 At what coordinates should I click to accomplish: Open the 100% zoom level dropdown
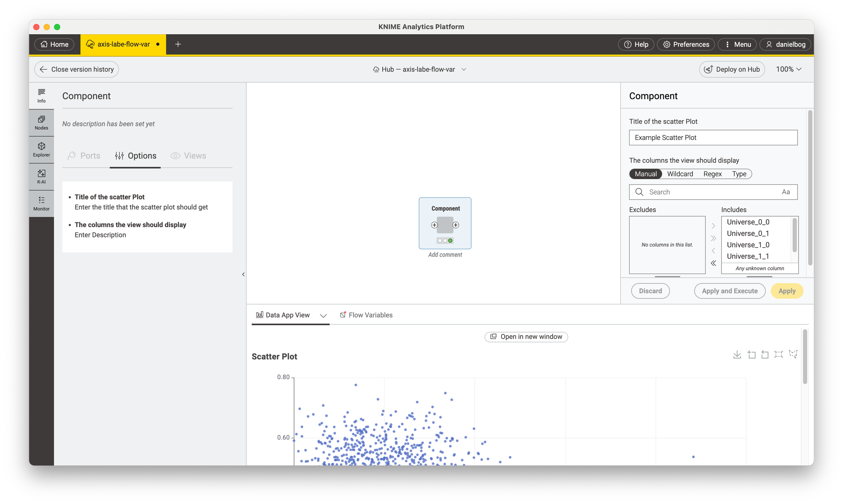pyautogui.click(x=789, y=69)
